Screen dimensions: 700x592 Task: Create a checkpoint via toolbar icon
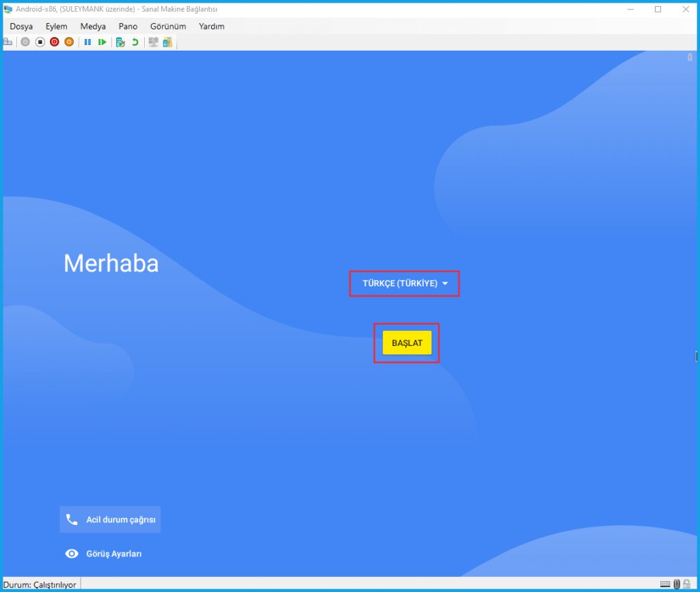click(120, 42)
